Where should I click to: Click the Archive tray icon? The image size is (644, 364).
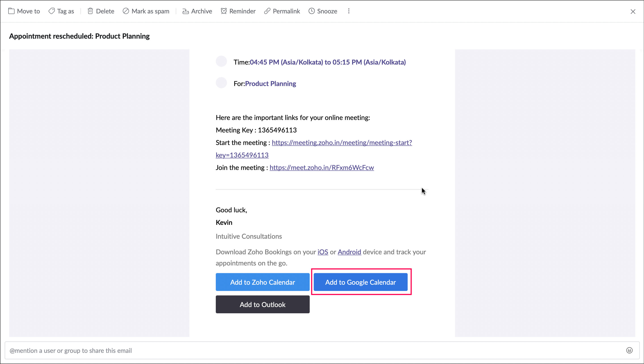(x=185, y=11)
